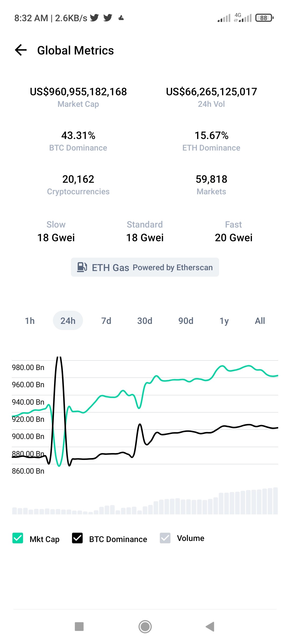Uncheck the Mkt Cap checkbox
Screen dimensions: 290x644
[x=18, y=538]
